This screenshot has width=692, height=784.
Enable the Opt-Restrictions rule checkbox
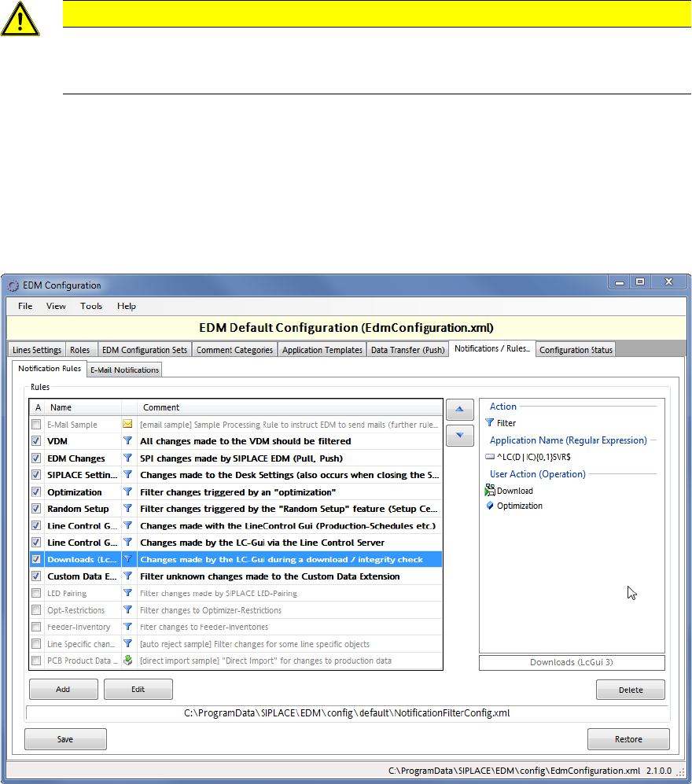(36, 610)
